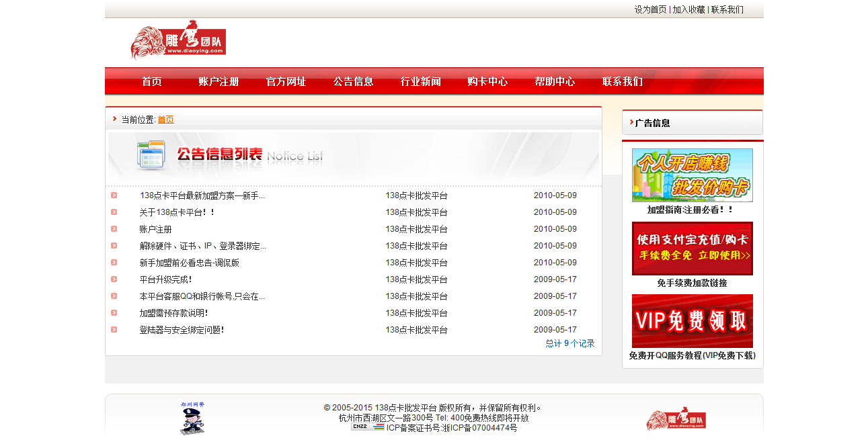Viewport: 868px width, 442px height.
Task: Open the 行业新闻 navigation menu item
Action: coord(421,81)
